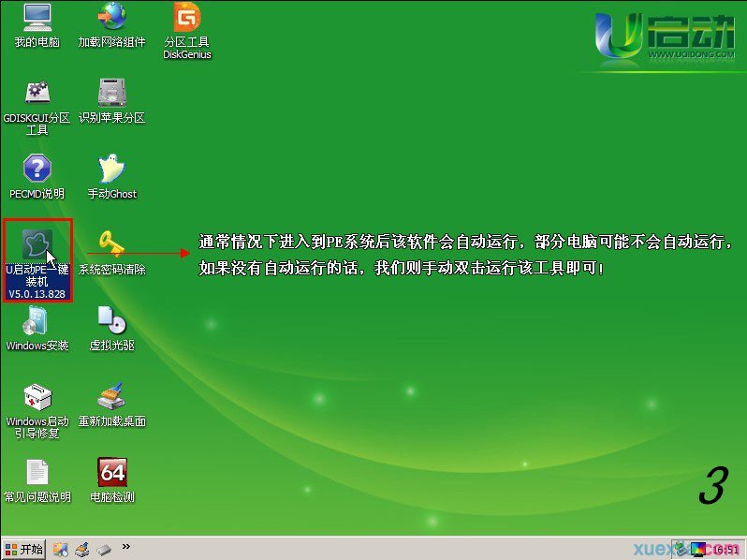This screenshot has width=747, height=560.
Task: Open the 开始 start menu button
Action: [23, 550]
